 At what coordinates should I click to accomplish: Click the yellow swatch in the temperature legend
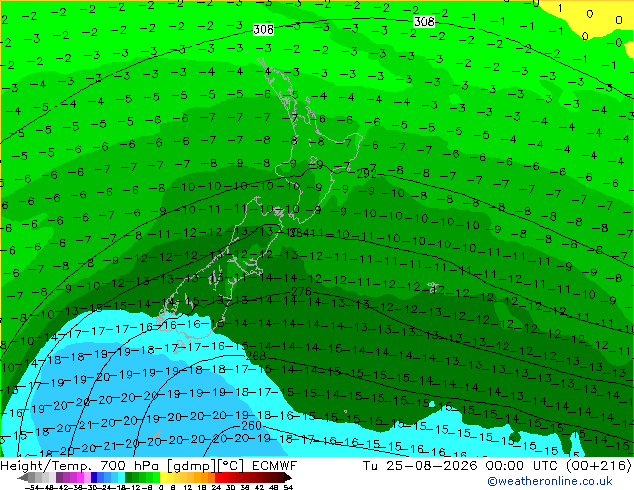[163, 478]
